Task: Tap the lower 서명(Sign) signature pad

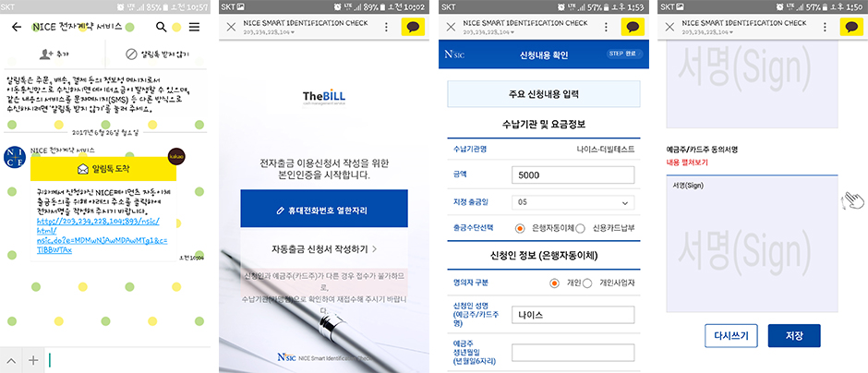Action: pos(753,244)
